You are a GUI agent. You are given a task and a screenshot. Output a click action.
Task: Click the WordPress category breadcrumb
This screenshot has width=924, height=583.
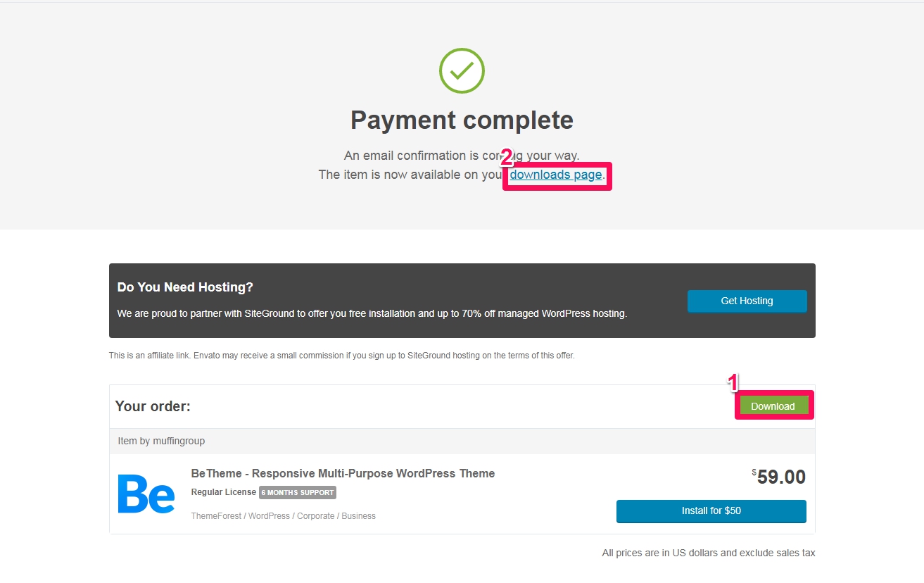point(269,516)
